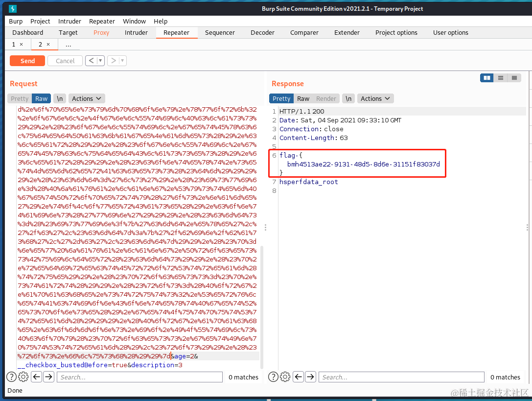Switch response view to Raw

click(303, 98)
